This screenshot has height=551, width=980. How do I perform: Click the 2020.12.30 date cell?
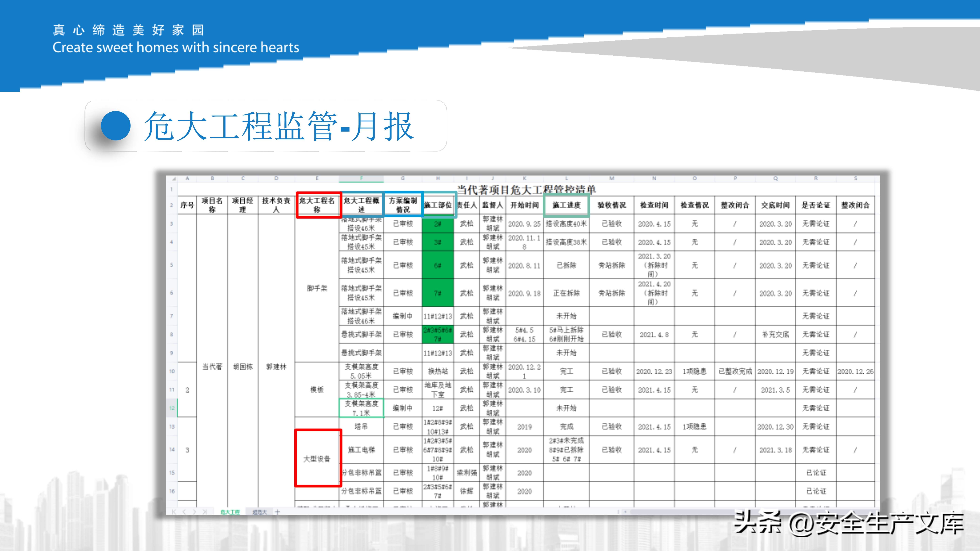[775, 427]
